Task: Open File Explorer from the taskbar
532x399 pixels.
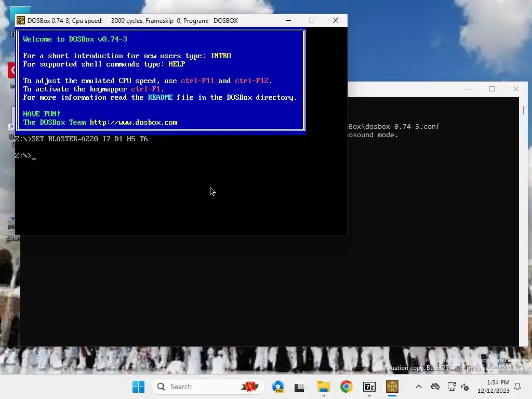Action: pyautogui.click(x=323, y=387)
